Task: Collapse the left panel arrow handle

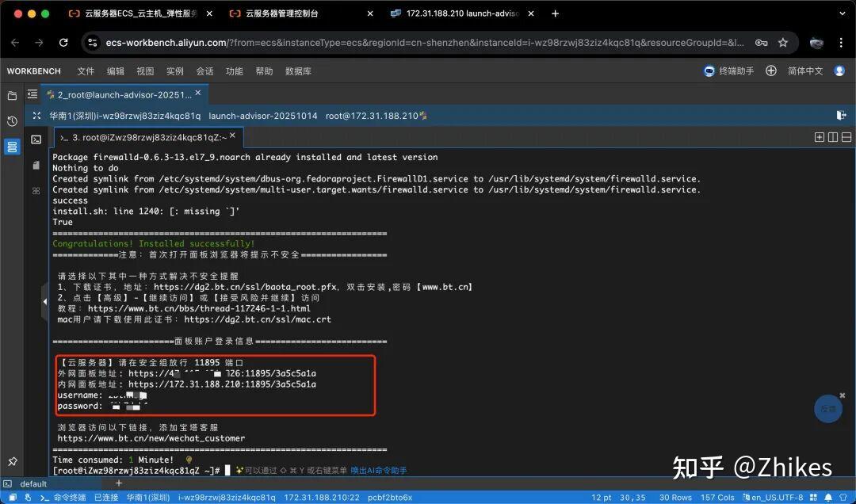Action: (45, 301)
